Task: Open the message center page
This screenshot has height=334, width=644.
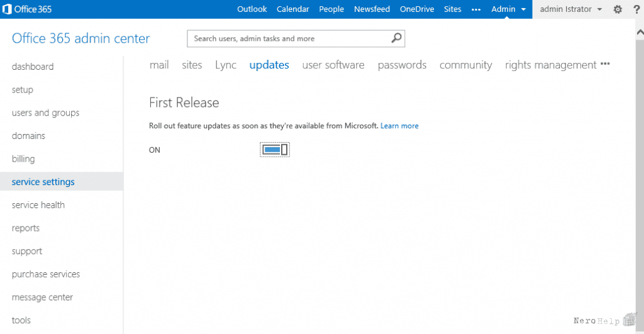Action: 42,297
